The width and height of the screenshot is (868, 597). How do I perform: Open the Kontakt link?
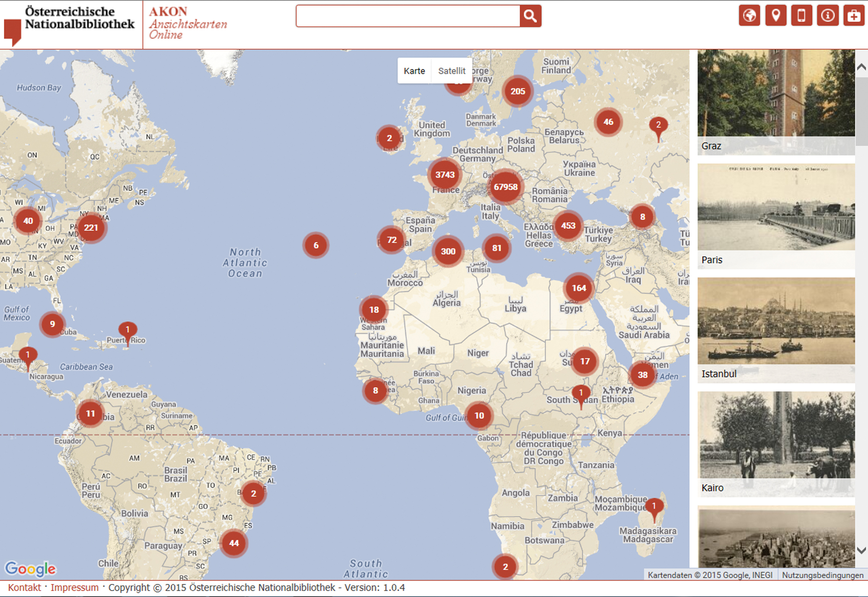click(24, 587)
